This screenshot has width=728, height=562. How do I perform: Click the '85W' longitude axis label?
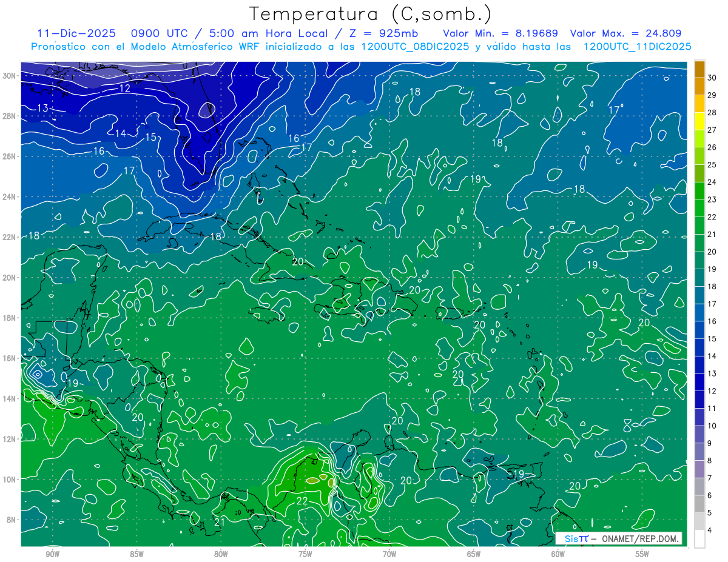(136, 554)
